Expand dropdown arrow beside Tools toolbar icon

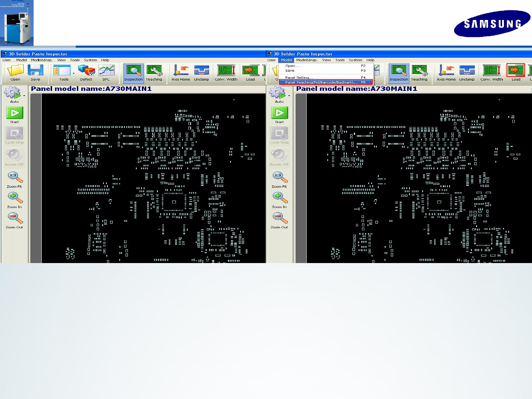pos(74,74)
